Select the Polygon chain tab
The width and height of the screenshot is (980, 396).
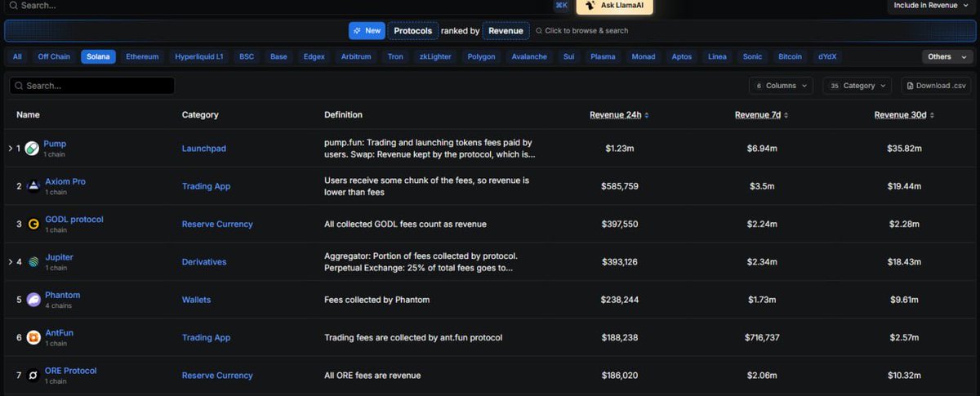[x=481, y=57]
